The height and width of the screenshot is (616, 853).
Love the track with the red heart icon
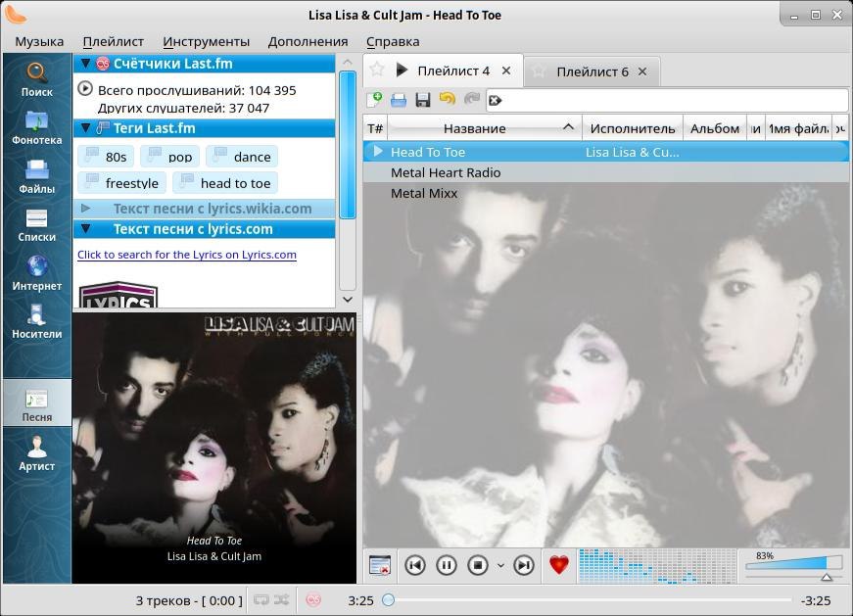pos(558,565)
